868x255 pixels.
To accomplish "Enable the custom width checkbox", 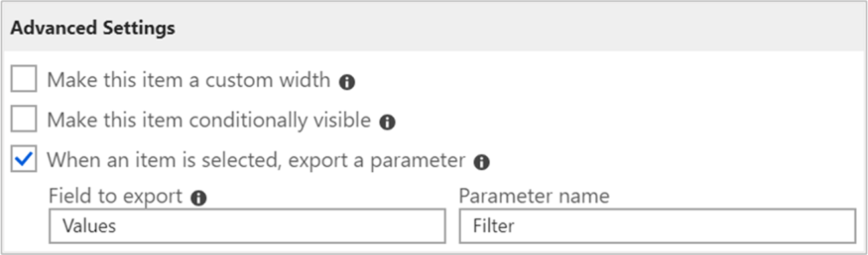I will pyautogui.click(x=25, y=80).
